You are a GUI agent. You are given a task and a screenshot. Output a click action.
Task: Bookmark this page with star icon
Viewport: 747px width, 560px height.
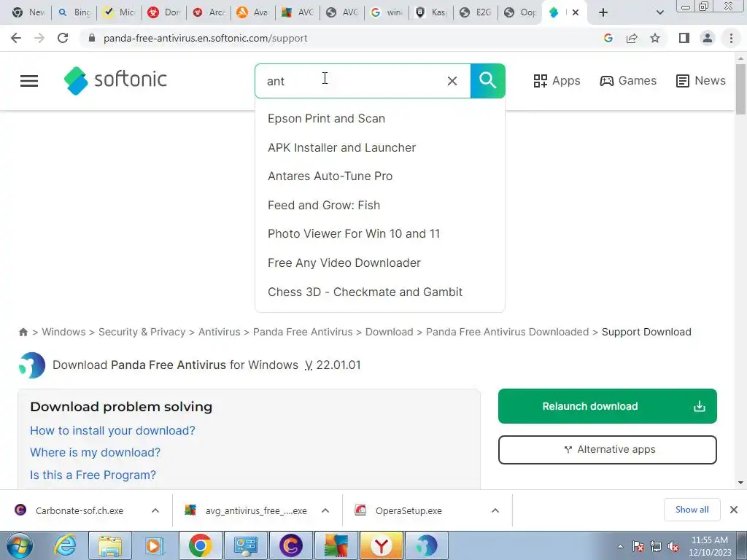(655, 38)
